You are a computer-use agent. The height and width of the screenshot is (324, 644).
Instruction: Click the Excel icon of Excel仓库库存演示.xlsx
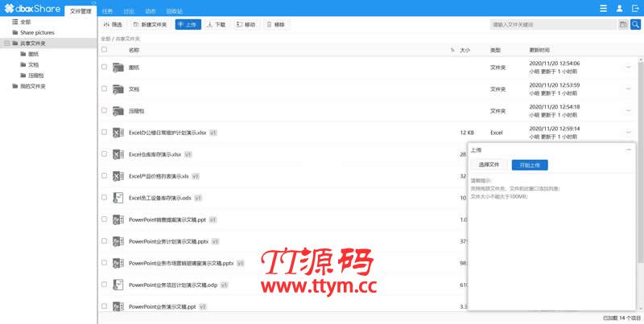tap(118, 154)
